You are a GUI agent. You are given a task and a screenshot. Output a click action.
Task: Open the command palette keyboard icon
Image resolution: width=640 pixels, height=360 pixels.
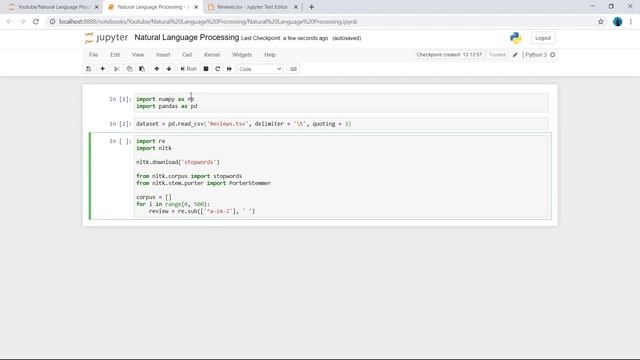(293, 69)
